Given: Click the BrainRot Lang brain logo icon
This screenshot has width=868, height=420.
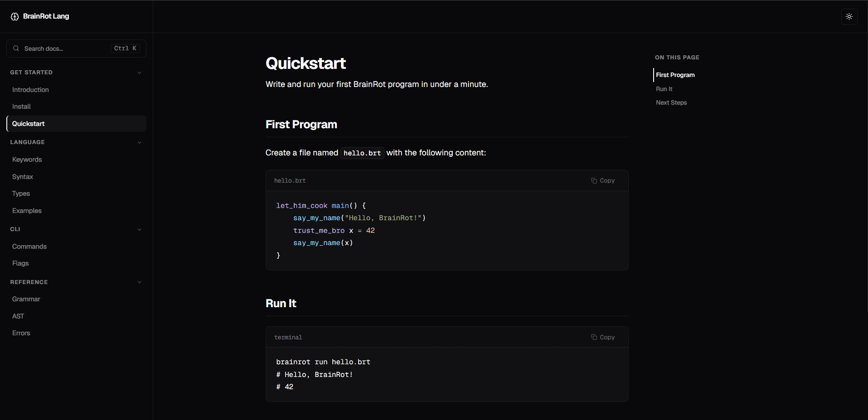Looking at the screenshot, I should (15, 16).
